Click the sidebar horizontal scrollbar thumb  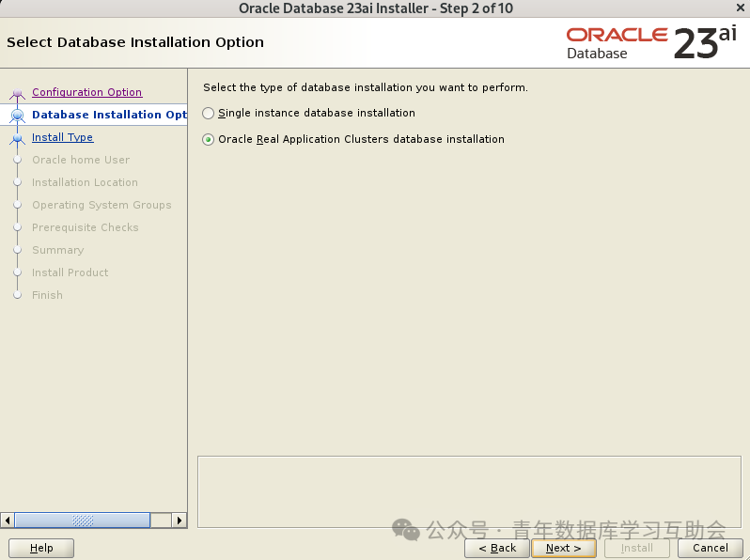(83, 521)
